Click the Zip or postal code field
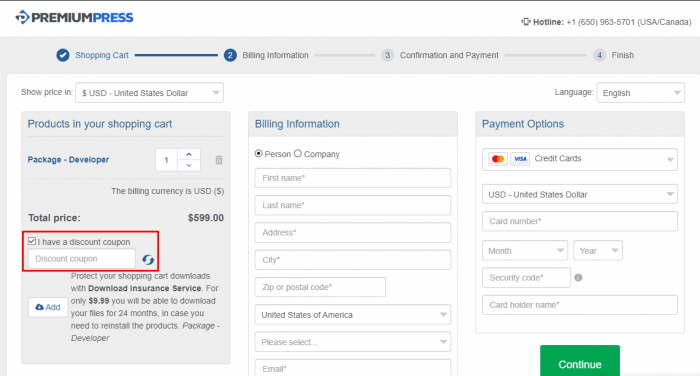The width and height of the screenshot is (700, 376). (x=320, y=287)
